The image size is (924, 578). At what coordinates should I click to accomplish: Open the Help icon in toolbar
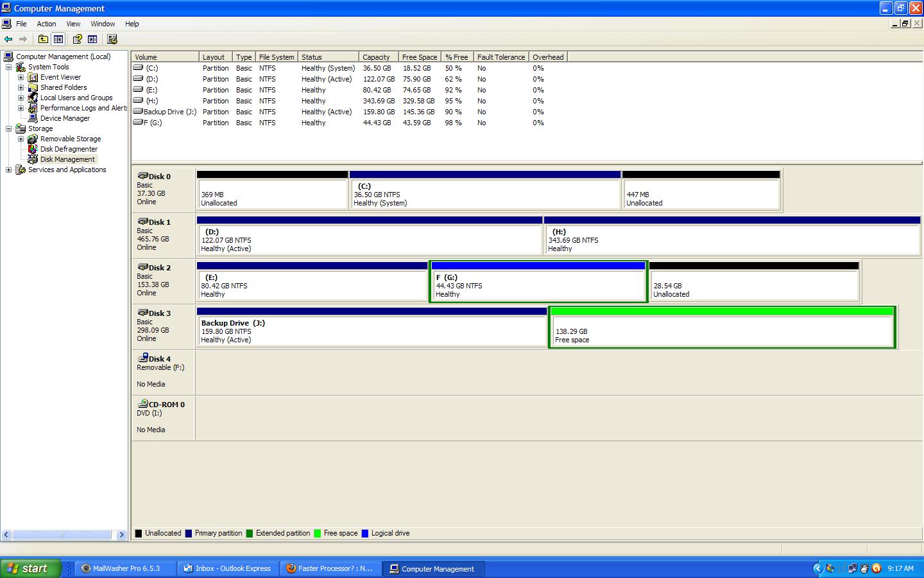(x=77, y=39)
